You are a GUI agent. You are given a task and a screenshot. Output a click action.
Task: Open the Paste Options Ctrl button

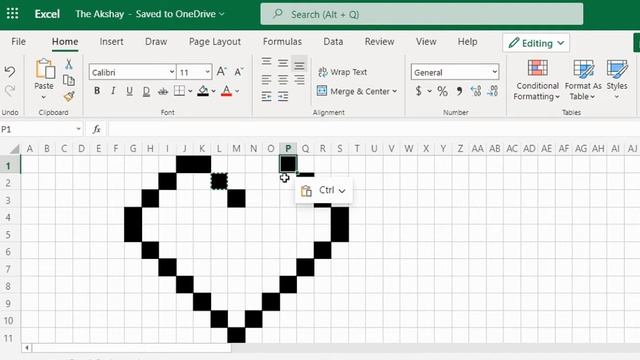[323, 190]
